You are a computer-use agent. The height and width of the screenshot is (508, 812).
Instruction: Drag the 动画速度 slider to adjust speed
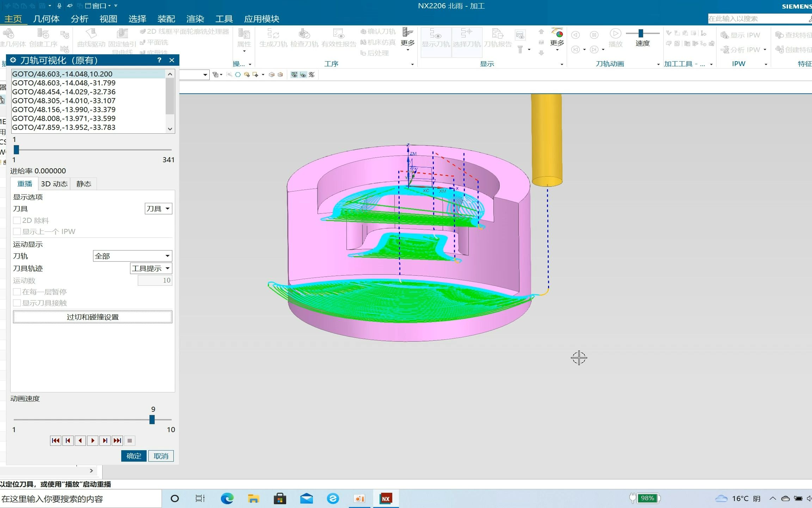[x=153, y=419]
